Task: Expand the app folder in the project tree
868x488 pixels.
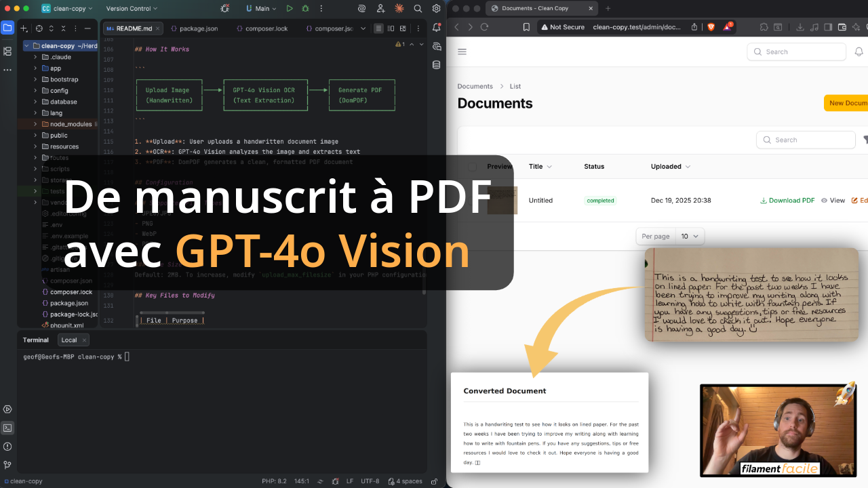Action: [34, 68]
